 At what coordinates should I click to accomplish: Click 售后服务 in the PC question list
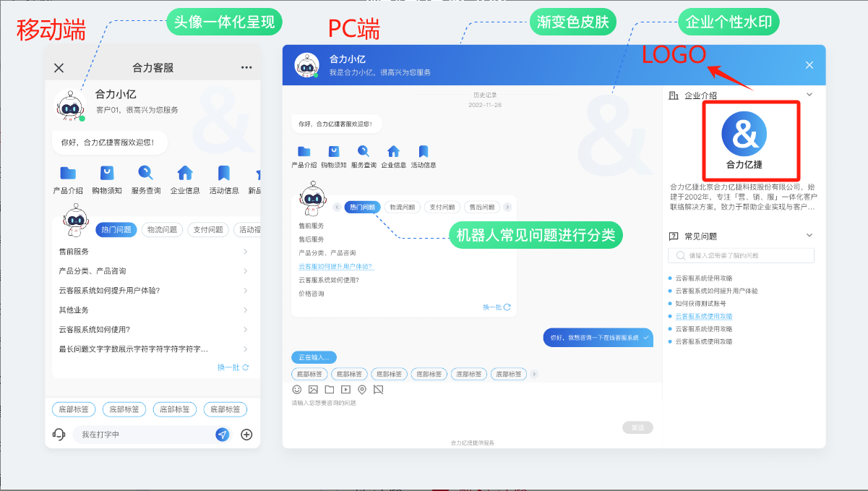(311, 239)
